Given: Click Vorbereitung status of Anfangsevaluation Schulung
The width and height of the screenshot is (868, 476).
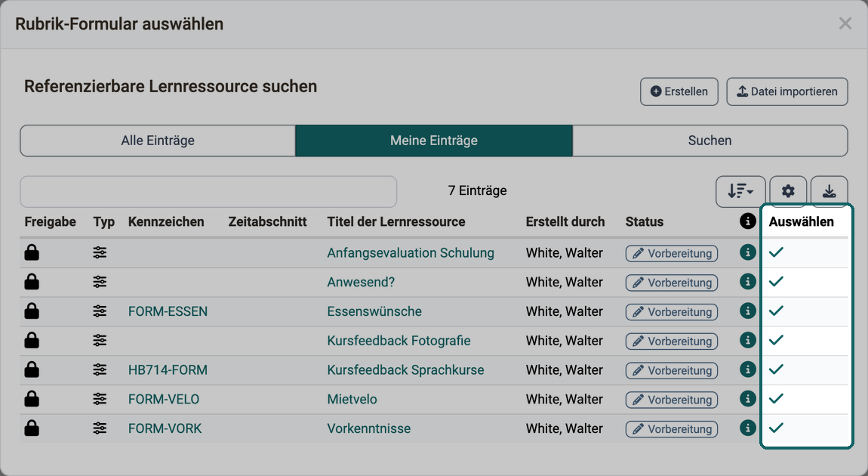Looking at the screenshot, I should tap(672, 253).
